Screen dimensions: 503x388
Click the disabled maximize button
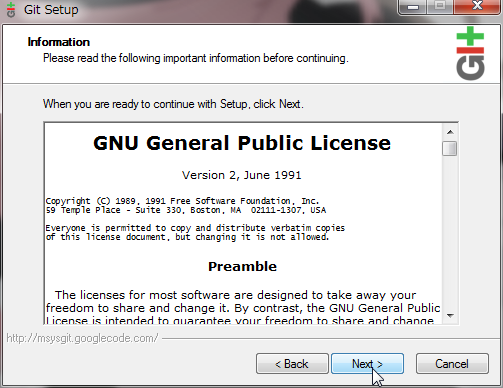click(x=440, y=6)
